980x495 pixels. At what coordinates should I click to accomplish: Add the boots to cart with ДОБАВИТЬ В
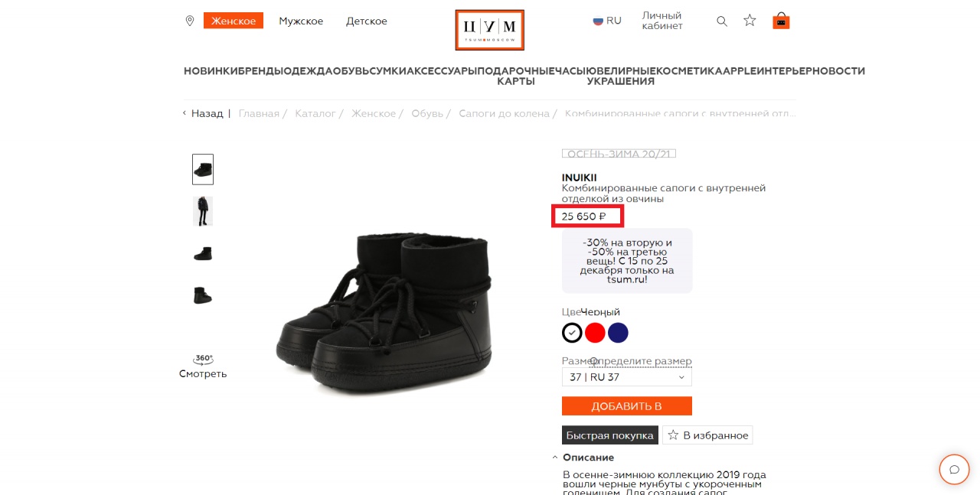[x=627, y=406]
